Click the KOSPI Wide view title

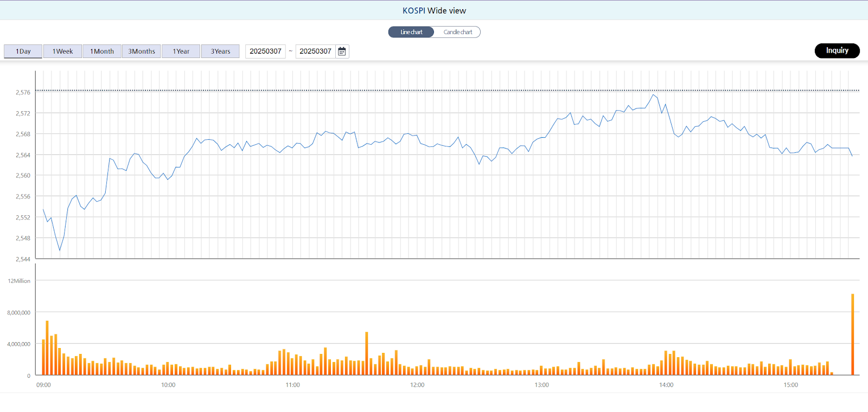coord(434,10)
